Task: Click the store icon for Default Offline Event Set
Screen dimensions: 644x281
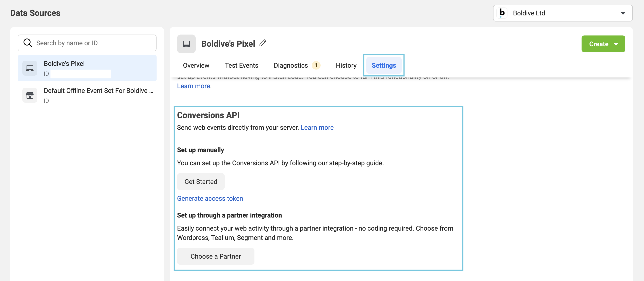Action: 30,95
